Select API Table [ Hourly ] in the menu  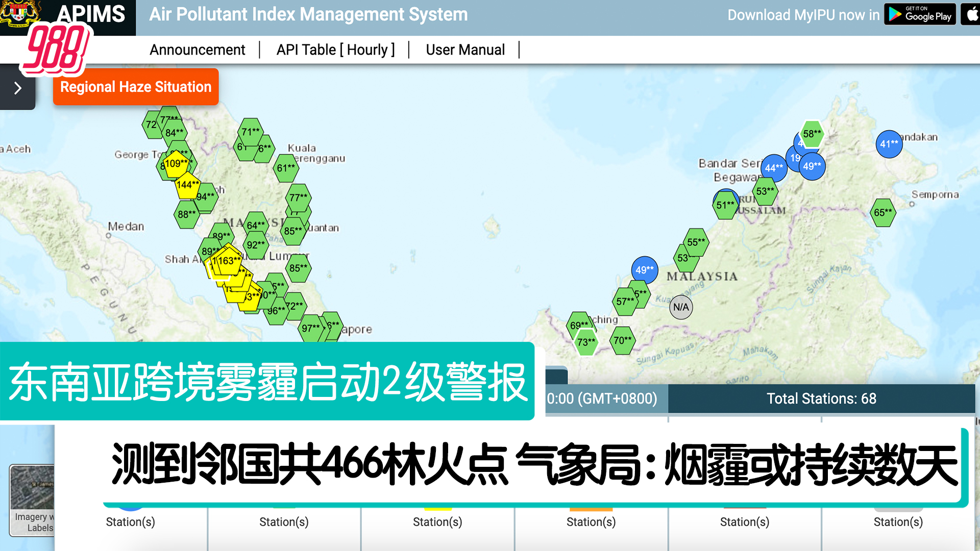[335, 49]
